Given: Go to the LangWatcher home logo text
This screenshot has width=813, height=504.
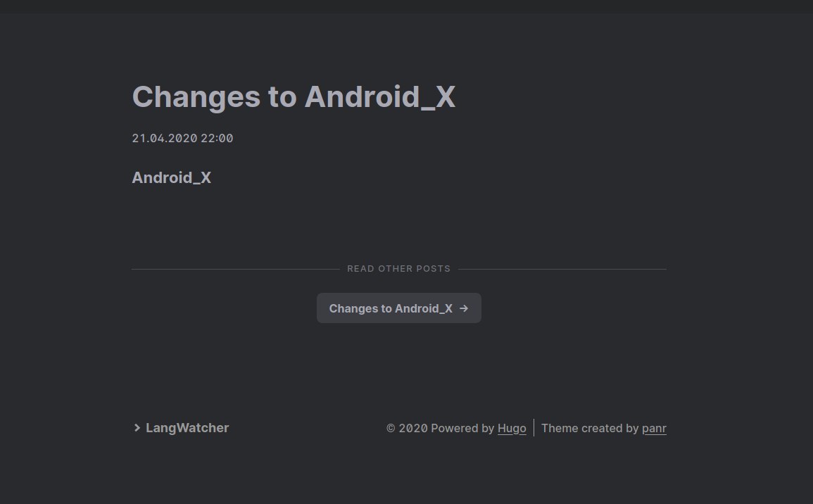Looking at the screenshot, I should point(187,428).
